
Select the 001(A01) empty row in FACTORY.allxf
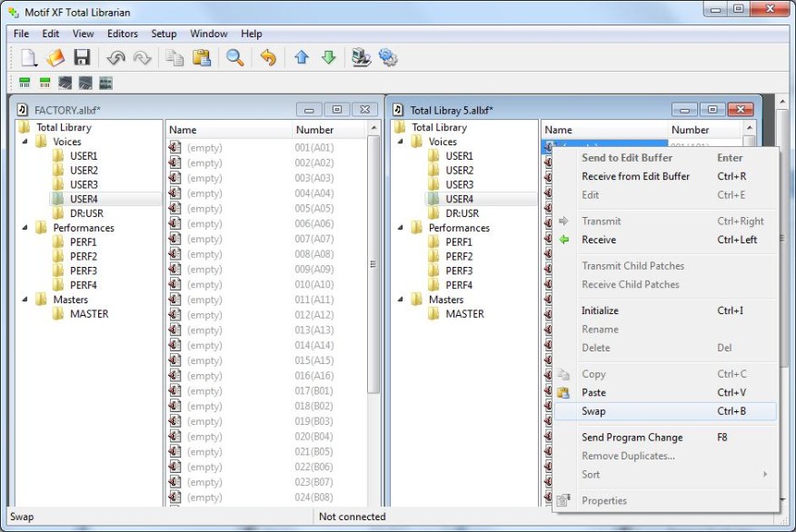pyautogui.click(x=266, y=148)
